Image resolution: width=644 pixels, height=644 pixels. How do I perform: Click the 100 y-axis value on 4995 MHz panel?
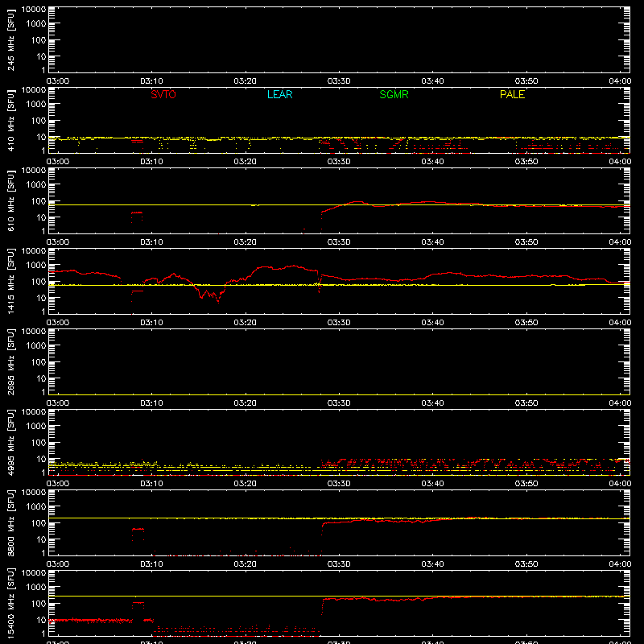[39, 443]
